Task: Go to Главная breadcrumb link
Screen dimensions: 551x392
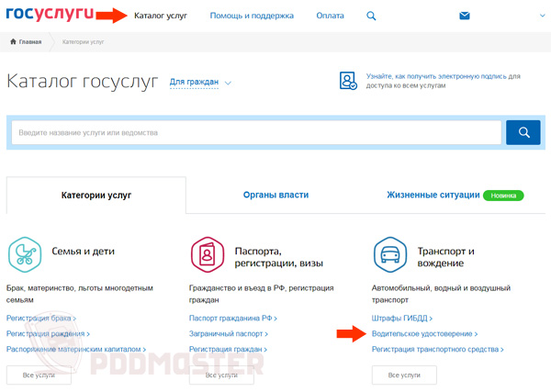Action: (30, 42)
